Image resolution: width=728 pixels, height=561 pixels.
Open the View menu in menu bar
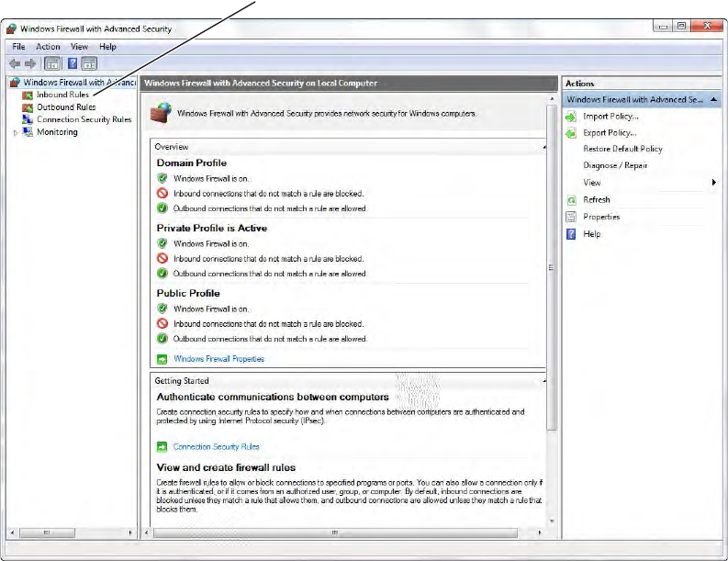[79, 47]
